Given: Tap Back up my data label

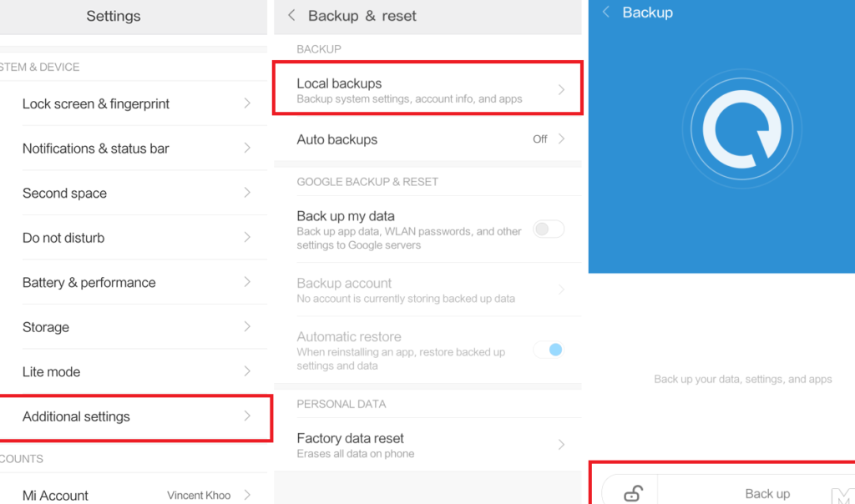Looking at the screenshot, I should pos(346,216).
